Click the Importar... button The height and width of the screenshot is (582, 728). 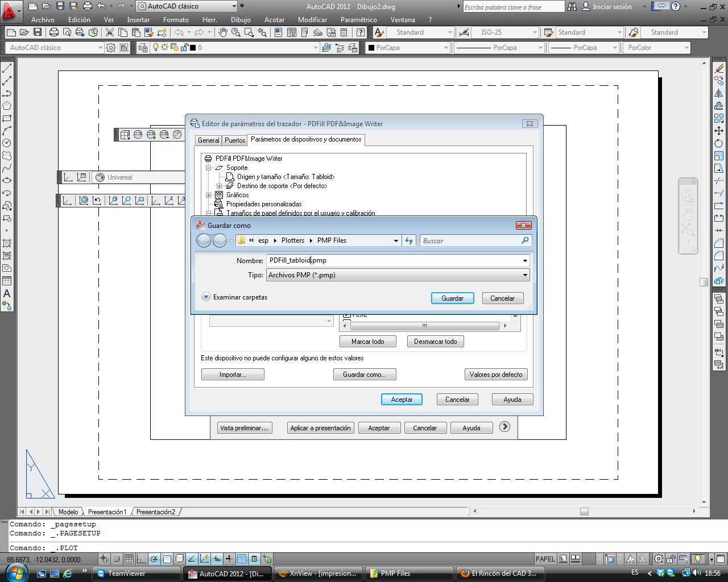[233, 375]
